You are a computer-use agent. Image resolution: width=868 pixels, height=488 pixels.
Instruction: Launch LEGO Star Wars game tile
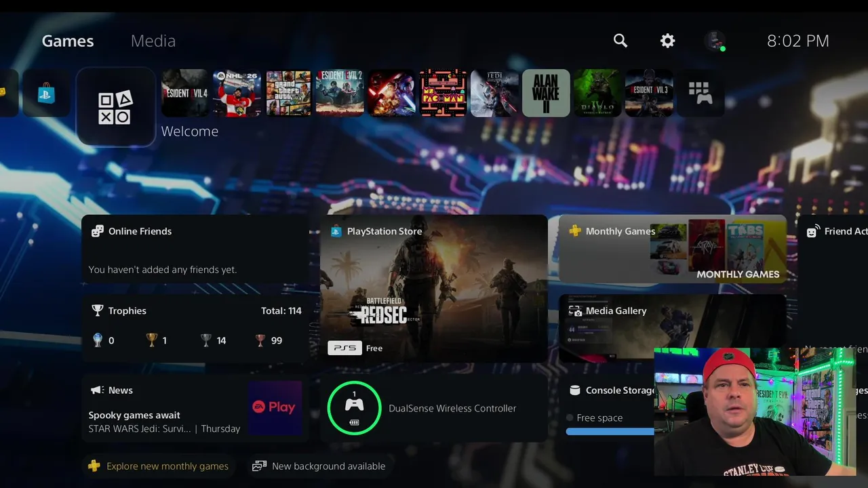[391, 93]
